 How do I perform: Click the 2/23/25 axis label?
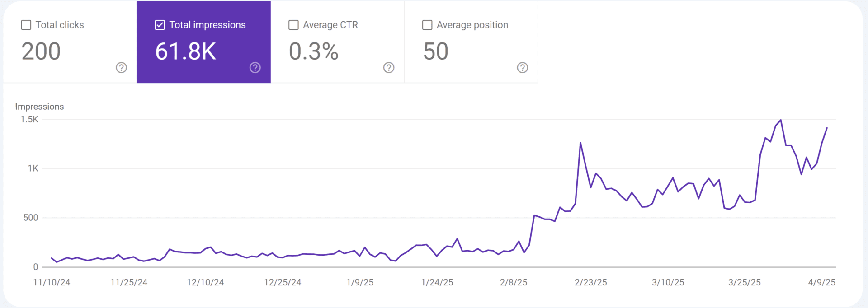pyautogui.click(x=590, y=282)
